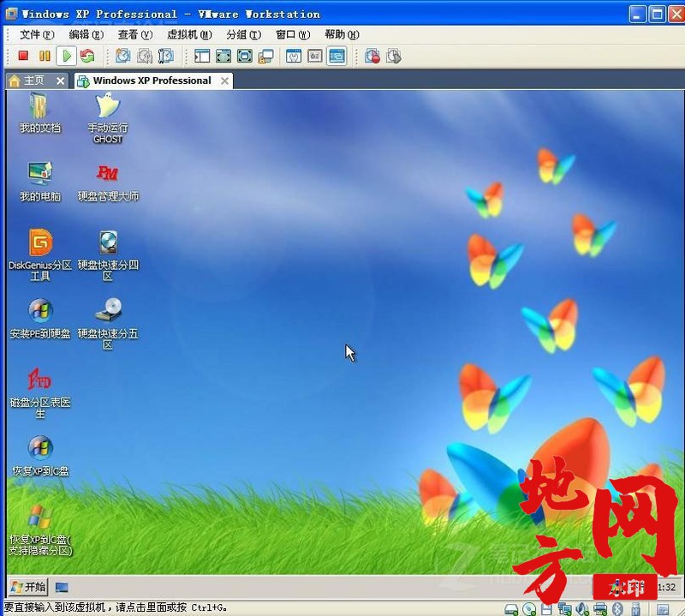Open the 虚拟机(M) menu
This screenshot has width=685, height=616.
click(x=189, y=34)
